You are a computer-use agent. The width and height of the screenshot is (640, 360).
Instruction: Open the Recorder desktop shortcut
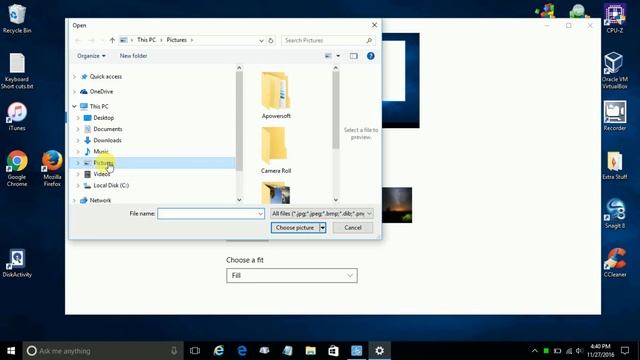point(615,116)
